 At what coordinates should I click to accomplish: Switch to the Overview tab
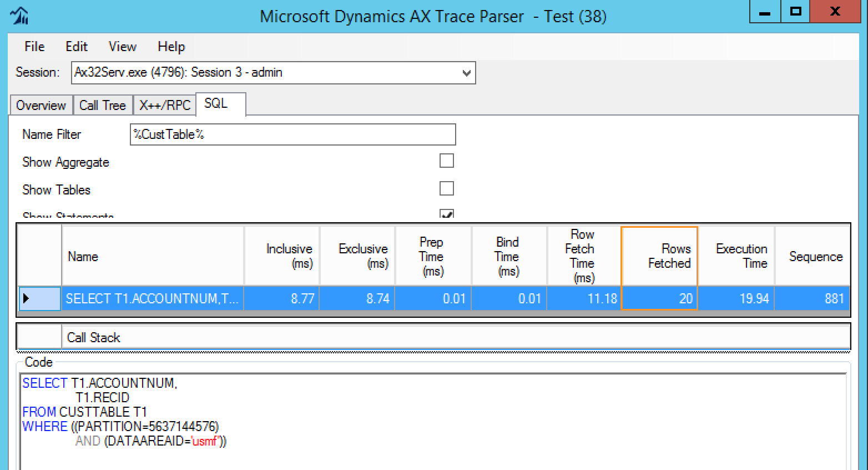(41, 105)
